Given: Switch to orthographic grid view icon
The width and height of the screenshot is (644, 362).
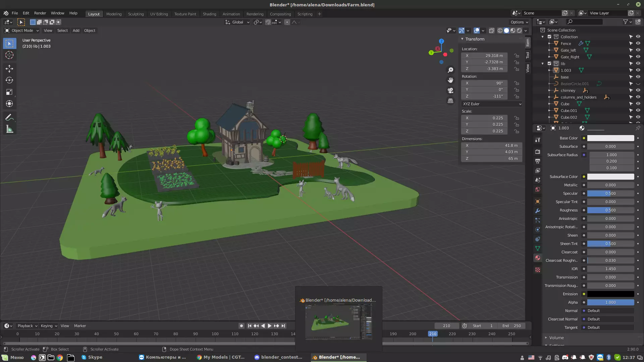Looking at the screenshot, I should pos(450,101).
